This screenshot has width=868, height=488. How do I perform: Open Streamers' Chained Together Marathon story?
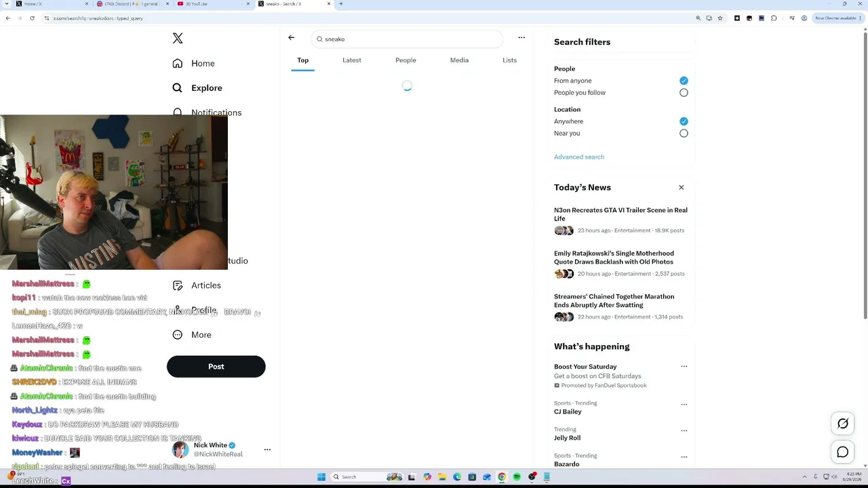pyautogui.click(x=614, y=301)
